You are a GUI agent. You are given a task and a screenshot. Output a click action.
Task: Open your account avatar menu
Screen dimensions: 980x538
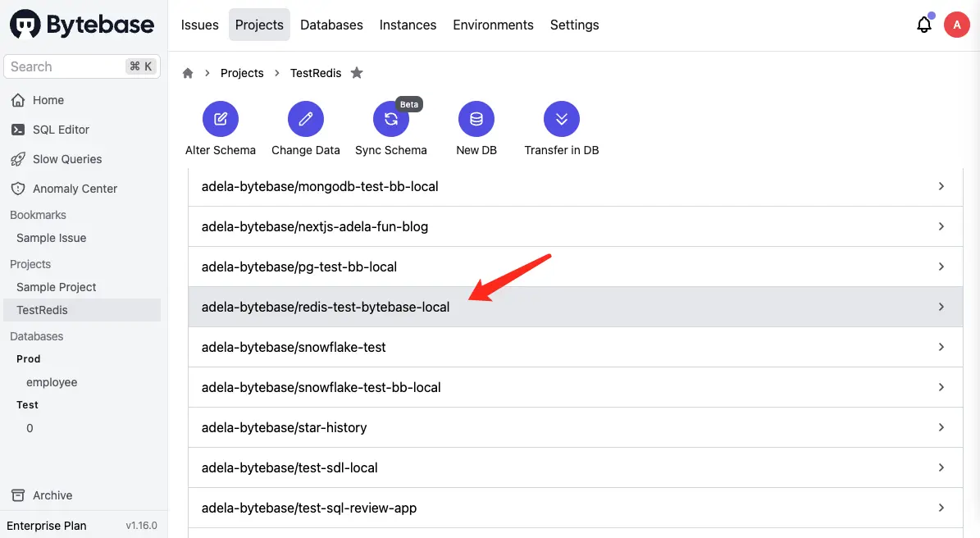957,25
